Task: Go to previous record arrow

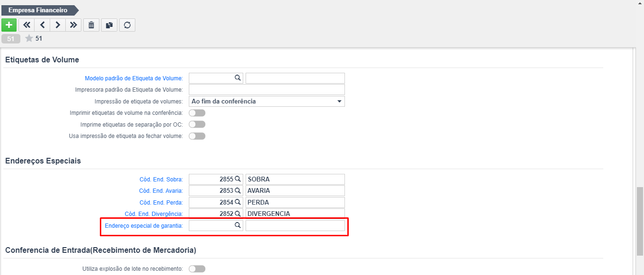Action: [42, 25]
